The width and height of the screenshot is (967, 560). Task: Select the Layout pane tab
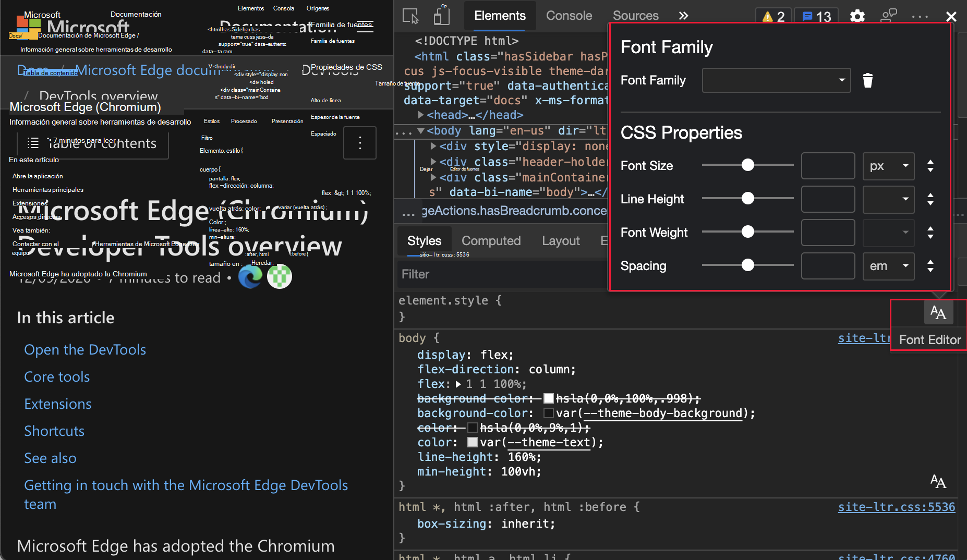coord(561,241)
